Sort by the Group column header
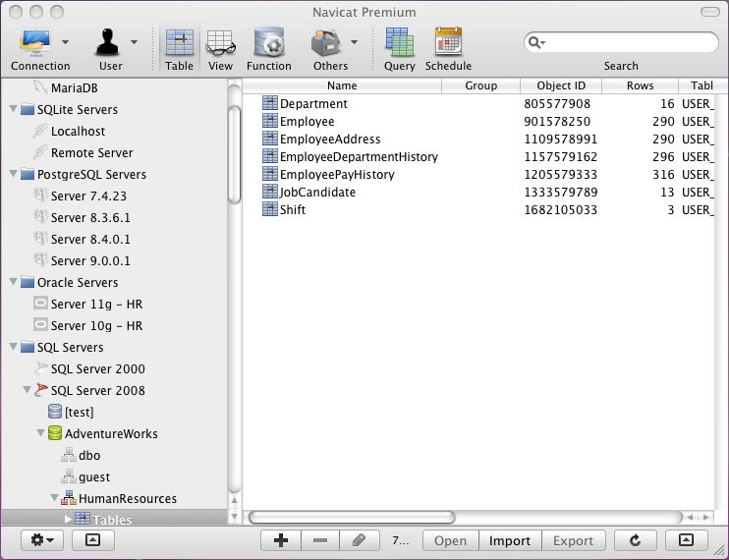This screenshot has height=560, width=729. 480,85
